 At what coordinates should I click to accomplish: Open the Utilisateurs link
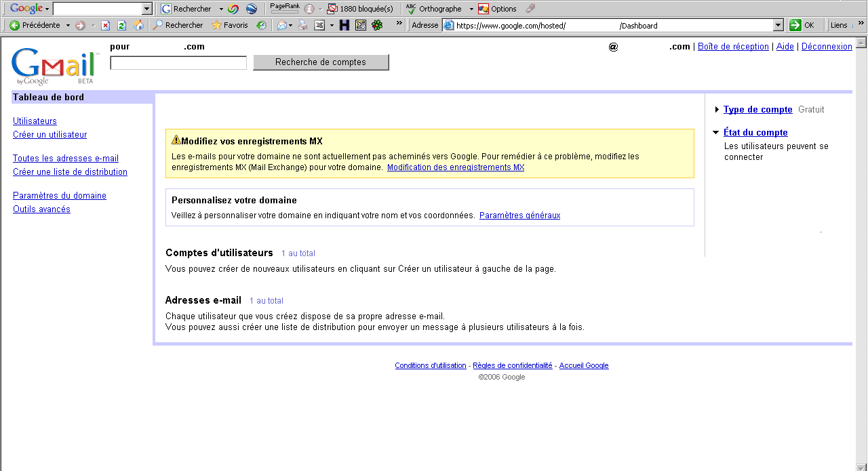35,121
